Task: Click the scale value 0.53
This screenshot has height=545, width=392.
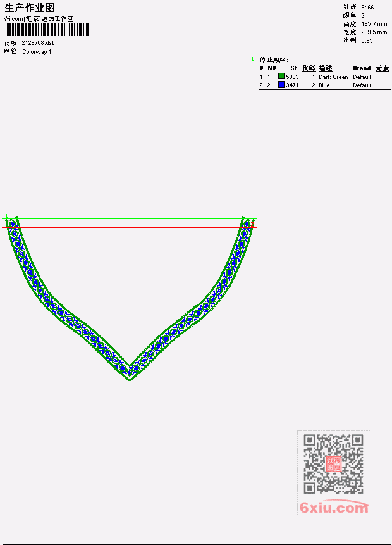Action: click(367, 41)
